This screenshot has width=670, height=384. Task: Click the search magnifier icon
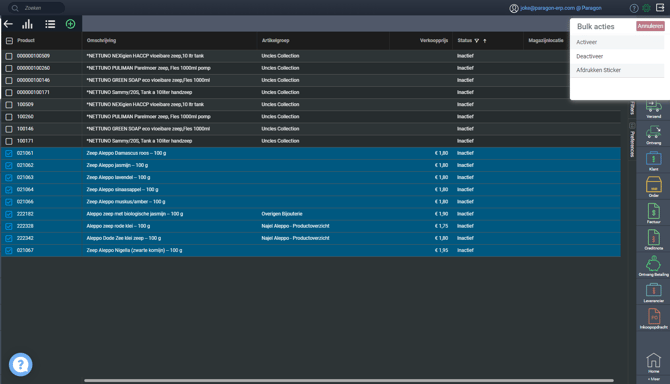[x=15, y=8]
